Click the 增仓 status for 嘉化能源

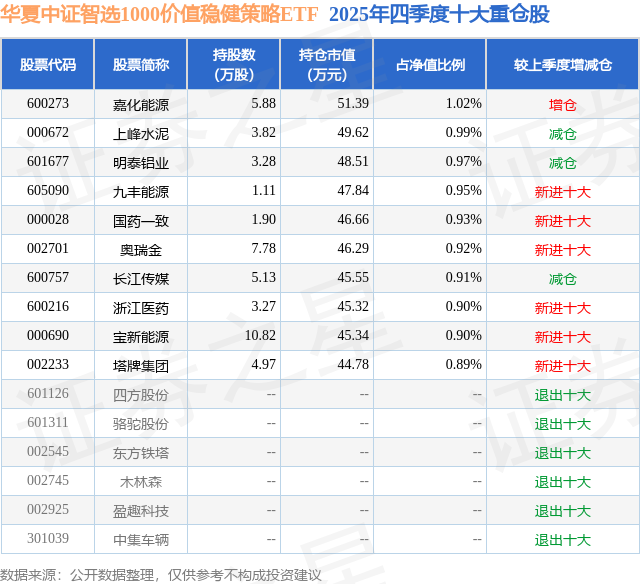[563, 104]
